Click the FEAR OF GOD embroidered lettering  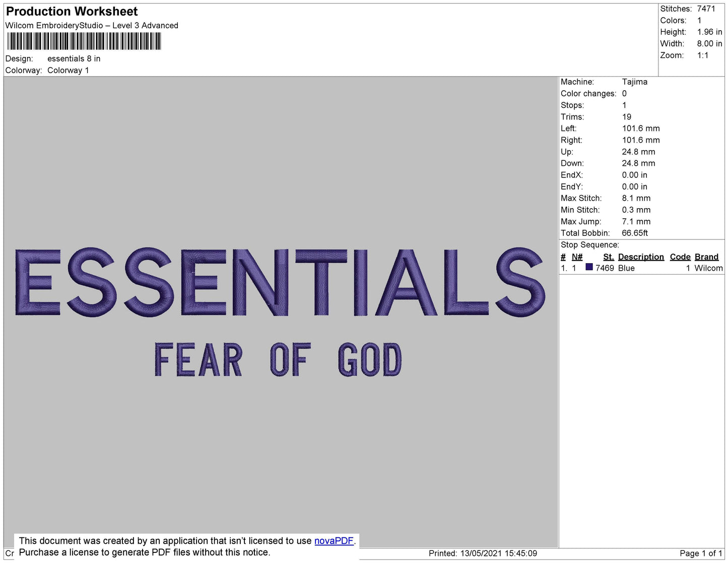tap(278, 359)
